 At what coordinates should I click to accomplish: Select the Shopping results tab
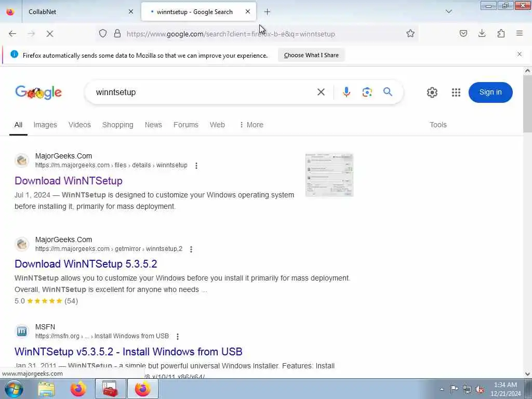pos(118,125)
